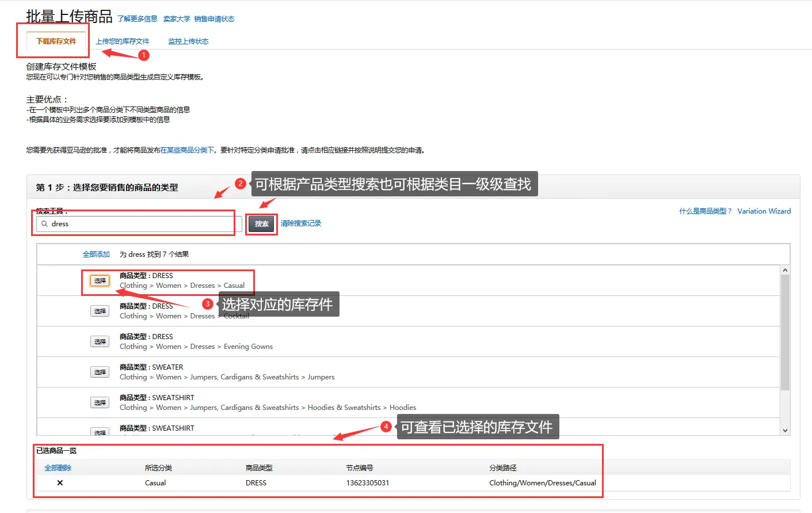Click '商品类型 : SWEATER' label
This screenshot has height=513, width=812.
pos(151,367)
